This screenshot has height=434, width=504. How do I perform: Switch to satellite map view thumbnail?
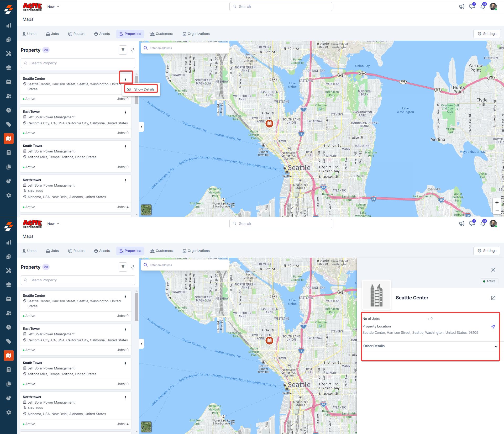[146, 210]
